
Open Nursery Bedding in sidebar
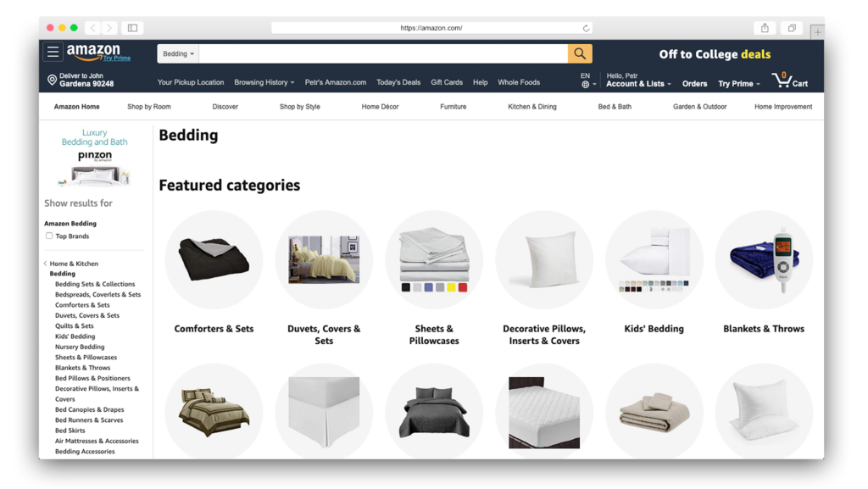(x=80, y=347)
